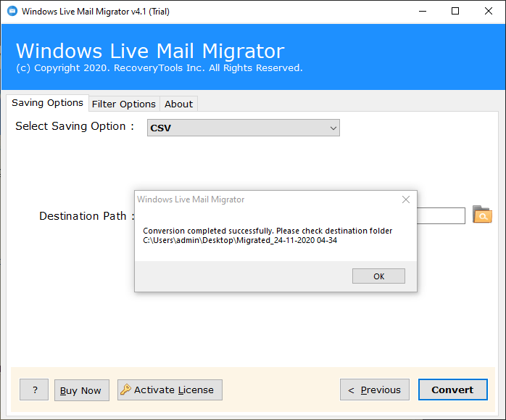Click the Convert button
Image resolution: width=506 pixels, height=420 pixels.
[453, 390]
